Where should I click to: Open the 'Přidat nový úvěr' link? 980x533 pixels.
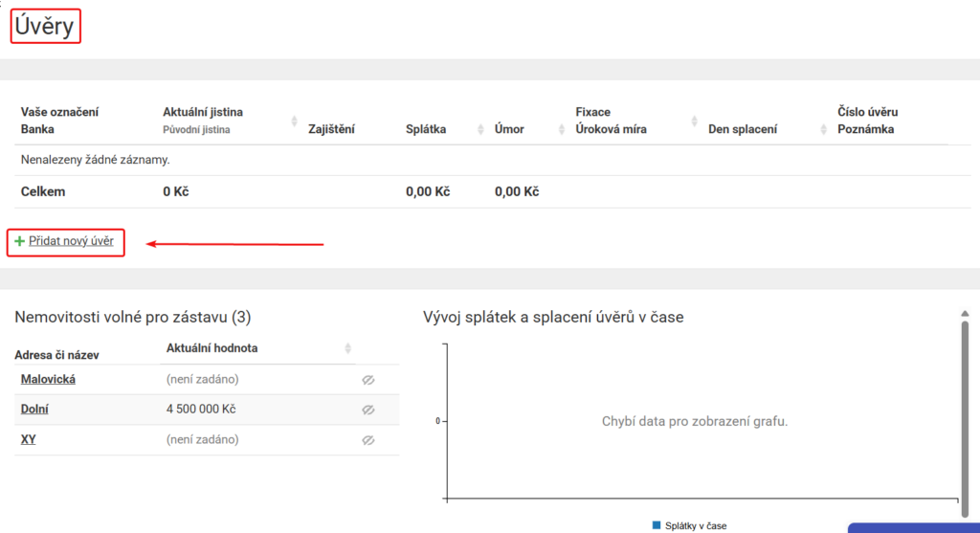pyautogui.click(x=71, y=241)
